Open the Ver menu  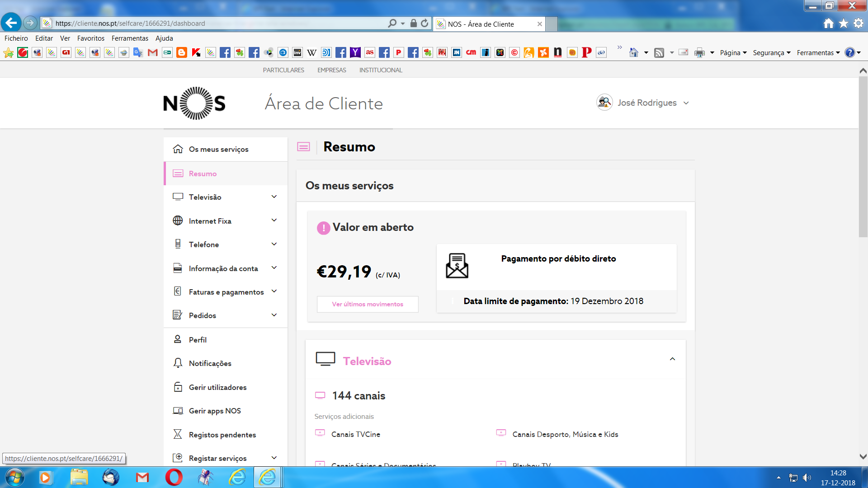[65, 38]
